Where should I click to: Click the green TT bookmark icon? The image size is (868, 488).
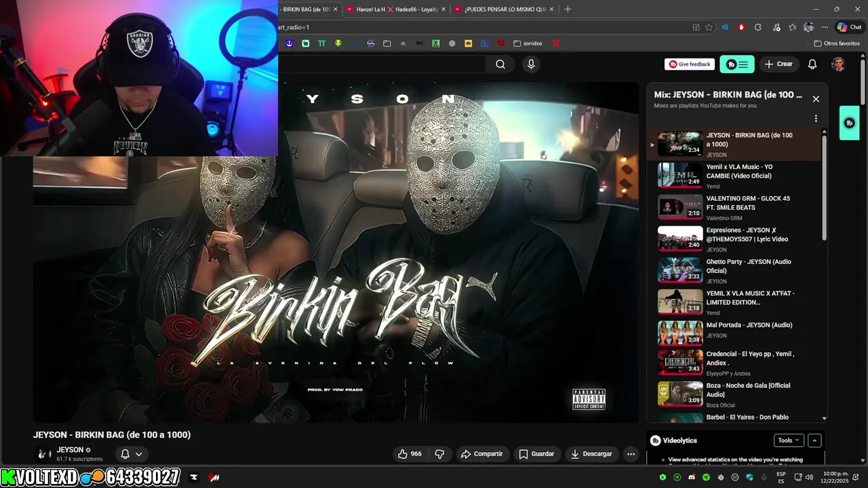321,43
